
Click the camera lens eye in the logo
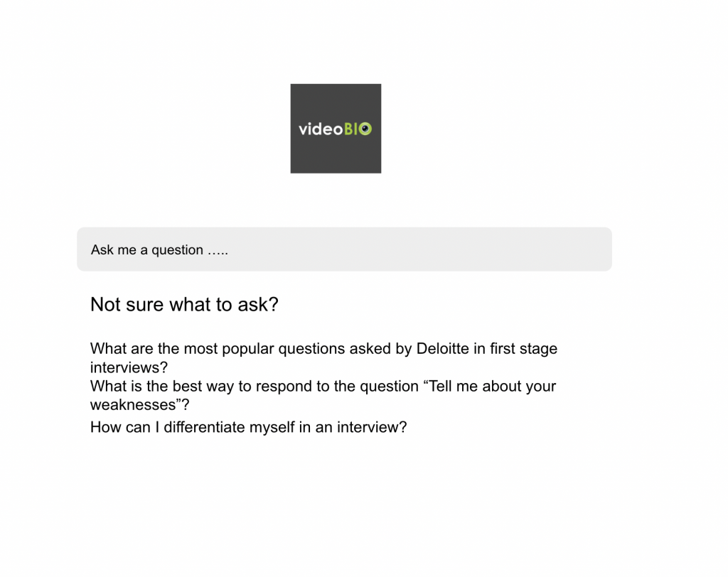pyautogui.click(x=365, y=129)
